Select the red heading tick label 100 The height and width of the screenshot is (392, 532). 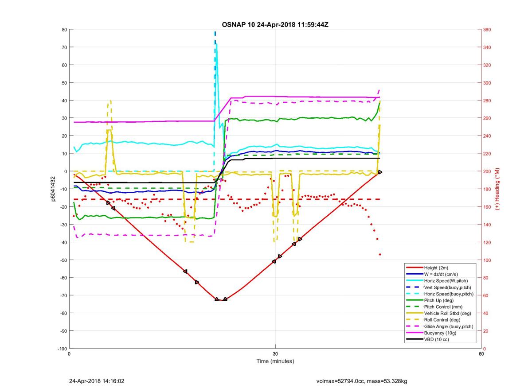(x=488, y=260)
